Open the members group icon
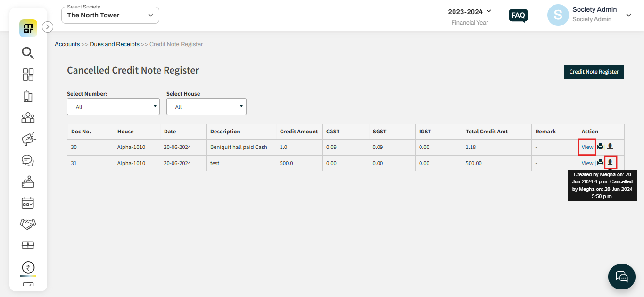The height and width of the screenshot is (297, 644). pos(28,117)
